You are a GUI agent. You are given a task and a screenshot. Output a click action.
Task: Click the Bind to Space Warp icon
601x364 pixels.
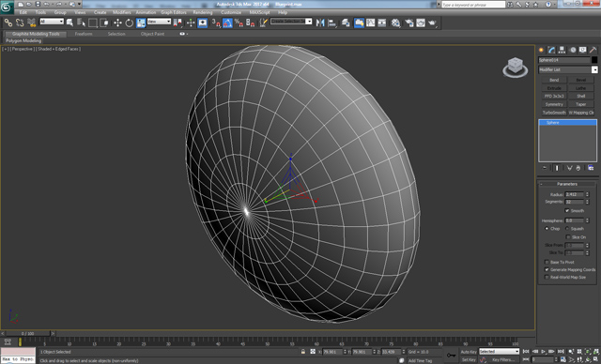pos(31,23)
